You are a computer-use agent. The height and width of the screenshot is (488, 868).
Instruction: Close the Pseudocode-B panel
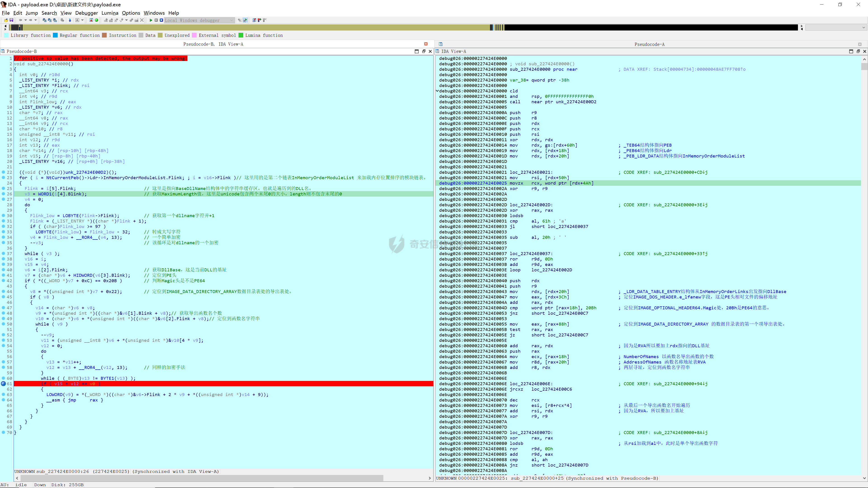point(430,51)
